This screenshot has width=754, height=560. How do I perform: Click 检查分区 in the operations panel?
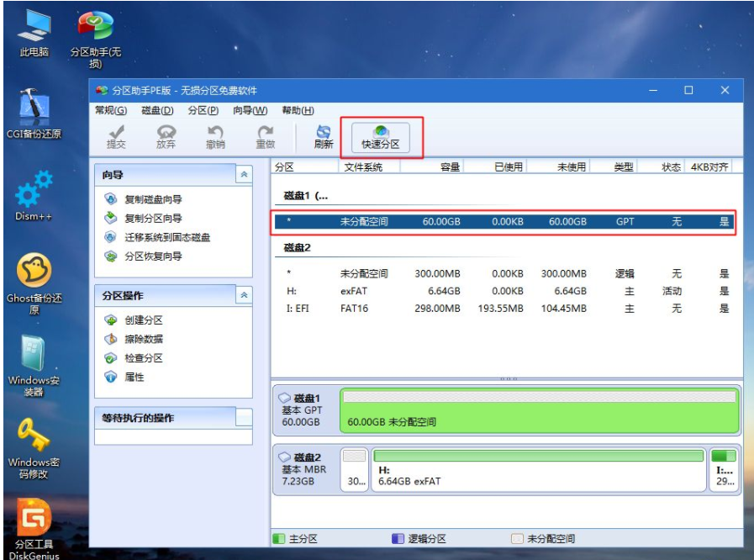tap(143, 358)
